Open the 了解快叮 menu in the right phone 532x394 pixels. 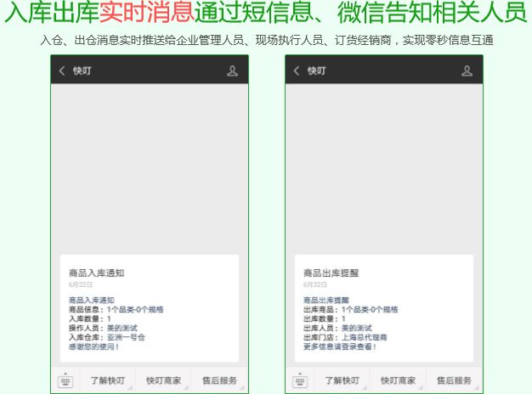[x=342, y=380]
